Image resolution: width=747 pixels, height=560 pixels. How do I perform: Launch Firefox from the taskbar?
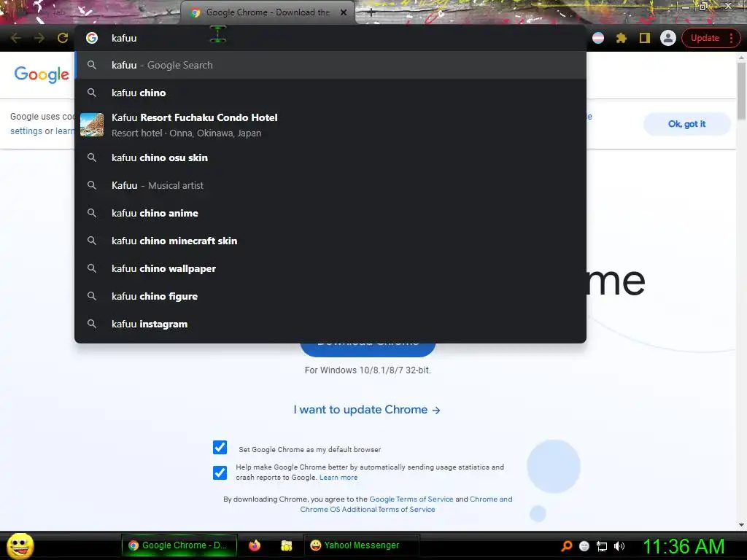[x=255, y=545]
